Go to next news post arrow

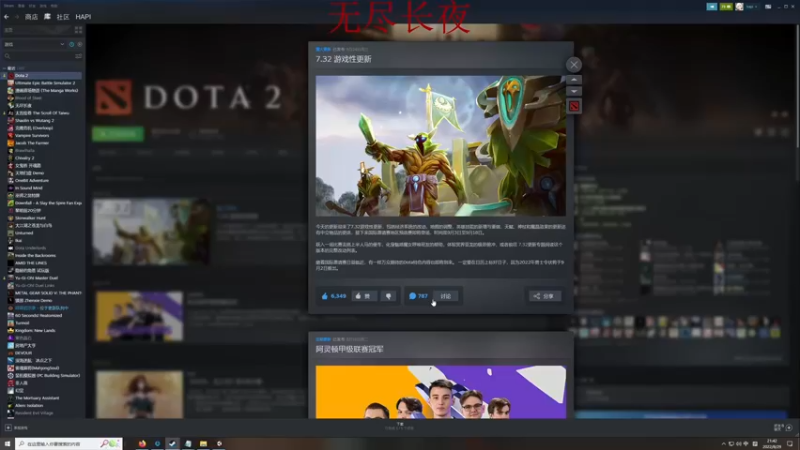point(573,91)
